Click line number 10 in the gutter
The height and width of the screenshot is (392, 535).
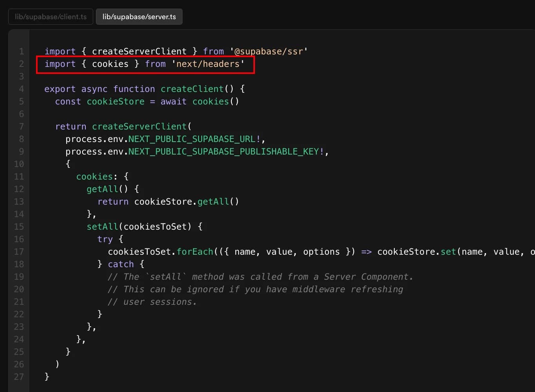19,164
